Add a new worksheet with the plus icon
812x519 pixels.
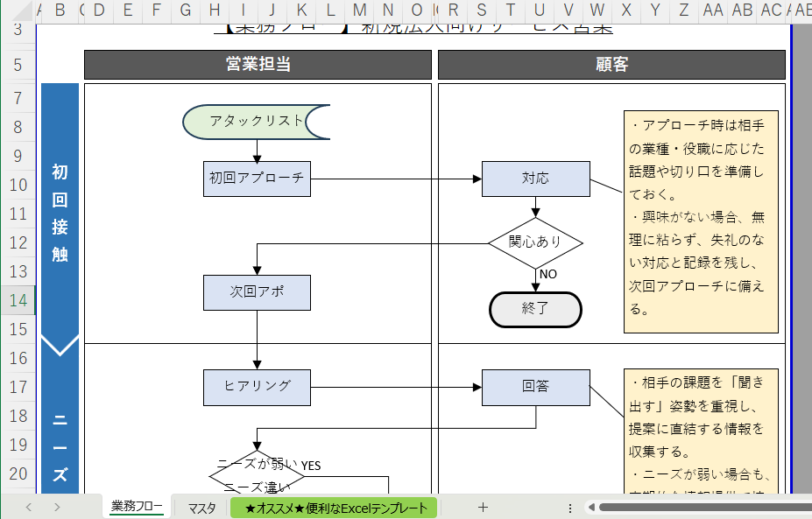pos(482,506)
